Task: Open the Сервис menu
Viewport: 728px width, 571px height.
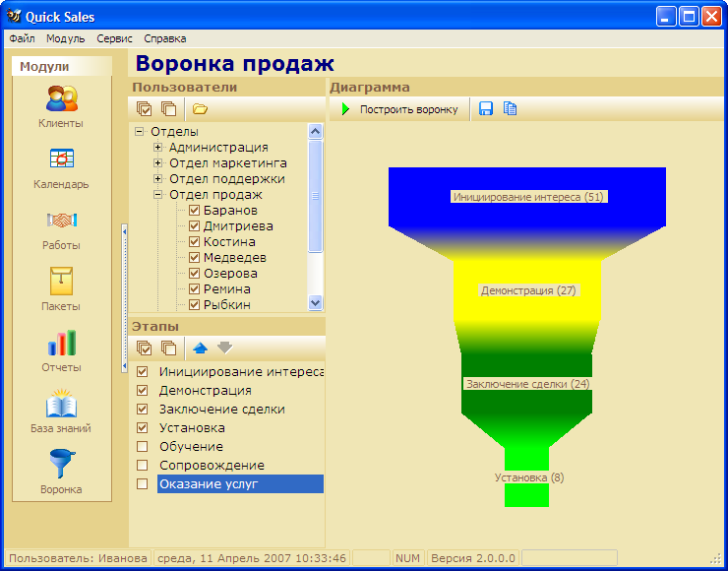Action: tap(115, 38)
